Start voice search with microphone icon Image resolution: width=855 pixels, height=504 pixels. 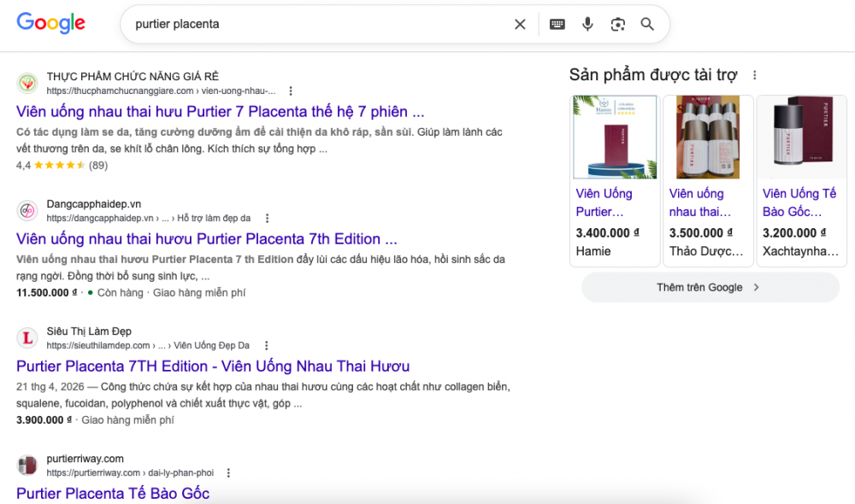[587, 24]
